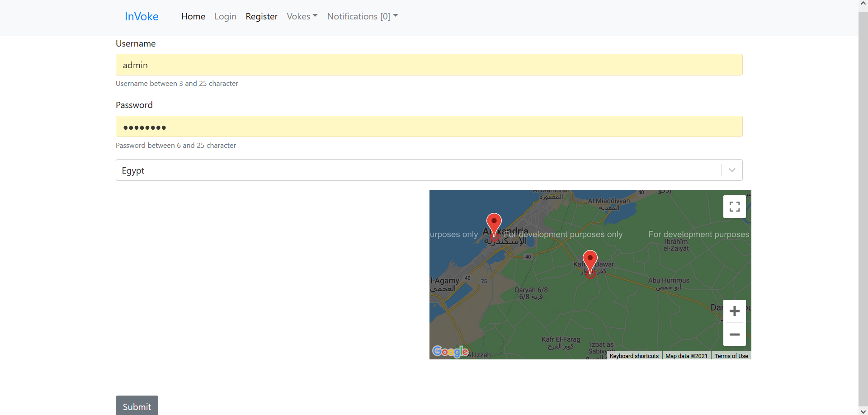Expand the Vokes menu
The width and height of the screenshot is (868, 415).
point(302,16)
